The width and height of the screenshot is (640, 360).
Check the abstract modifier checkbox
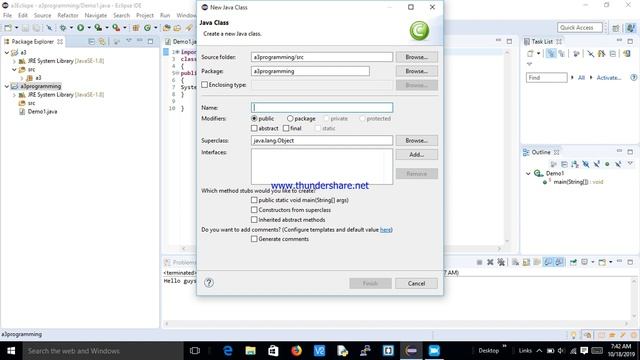tap(254, 128)
